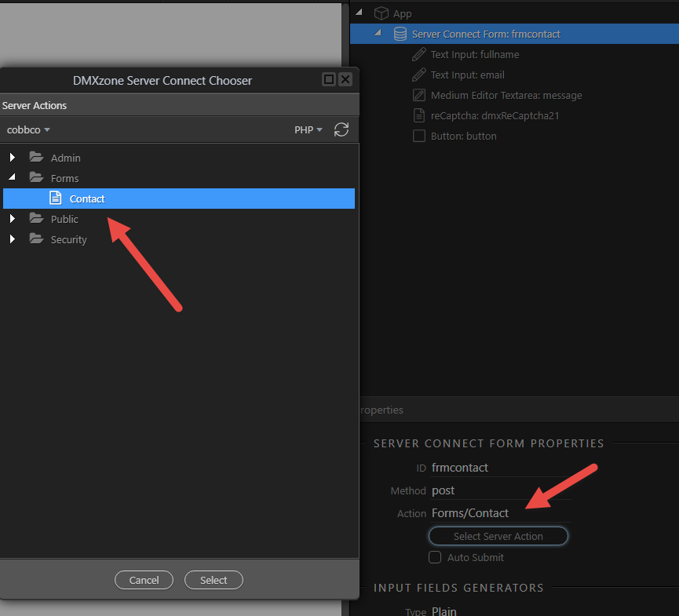679x616 pixels.
Task: Expand the Public folder
Action: click(x=13, y=218)
